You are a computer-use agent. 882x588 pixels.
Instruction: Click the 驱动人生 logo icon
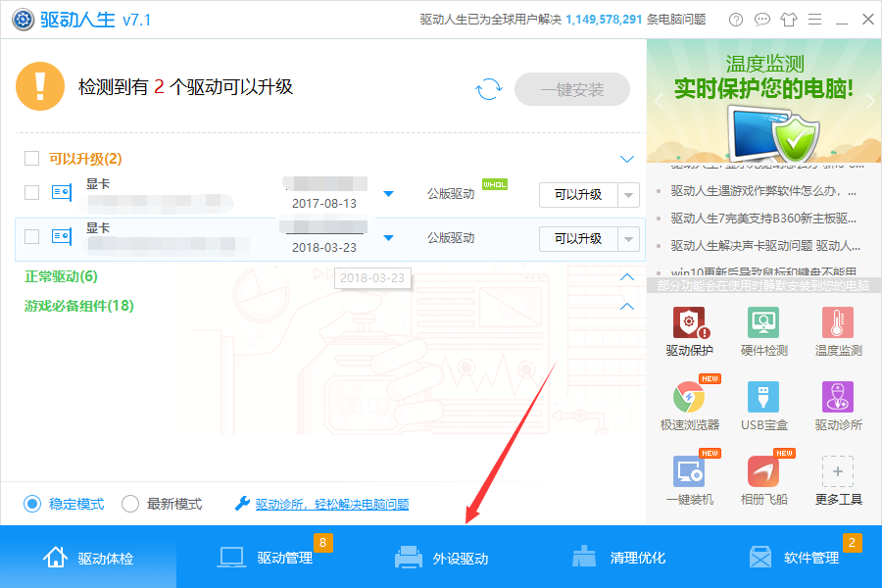(24, 20)
